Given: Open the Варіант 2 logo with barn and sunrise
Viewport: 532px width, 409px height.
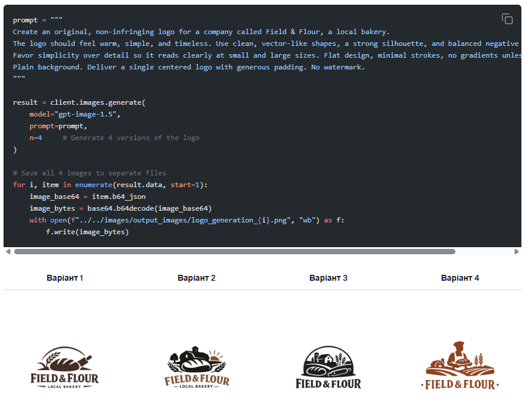Looking at the screenshot, I should 196,368.
